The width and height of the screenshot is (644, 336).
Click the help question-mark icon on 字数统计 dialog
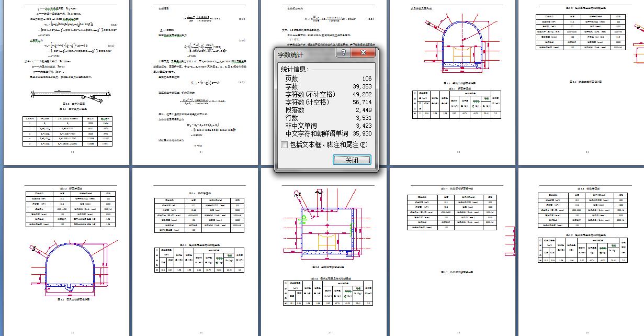click(343, 53)
